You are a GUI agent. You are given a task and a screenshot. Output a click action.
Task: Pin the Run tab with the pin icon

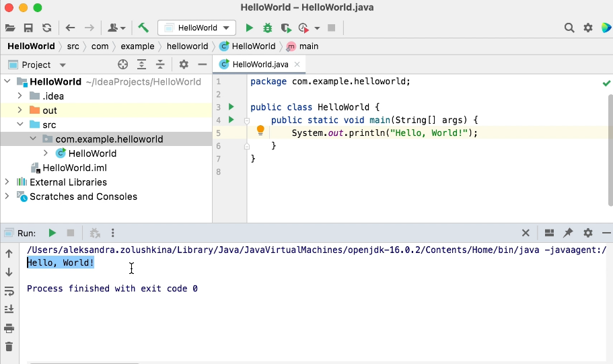pyautogui.click(x=568, y=233)
